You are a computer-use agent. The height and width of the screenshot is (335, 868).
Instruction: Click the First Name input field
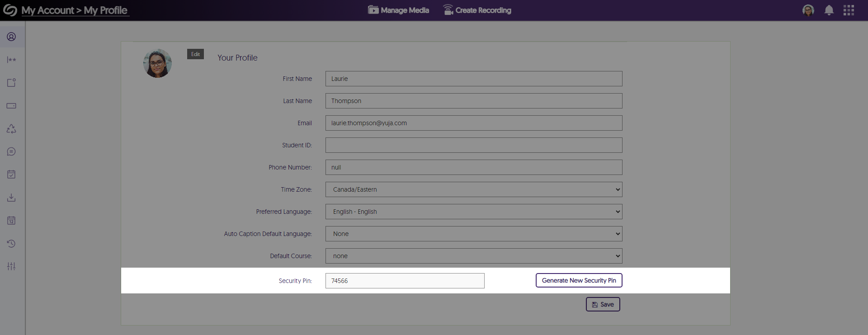click(x=473, y=79)
